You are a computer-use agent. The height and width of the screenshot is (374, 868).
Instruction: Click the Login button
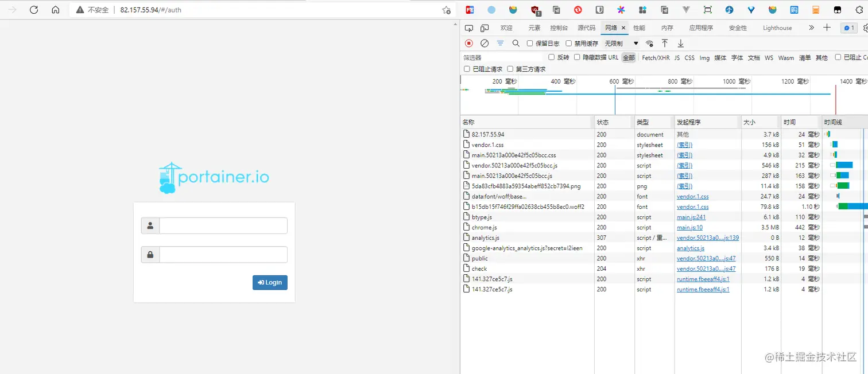click(270, 282)
